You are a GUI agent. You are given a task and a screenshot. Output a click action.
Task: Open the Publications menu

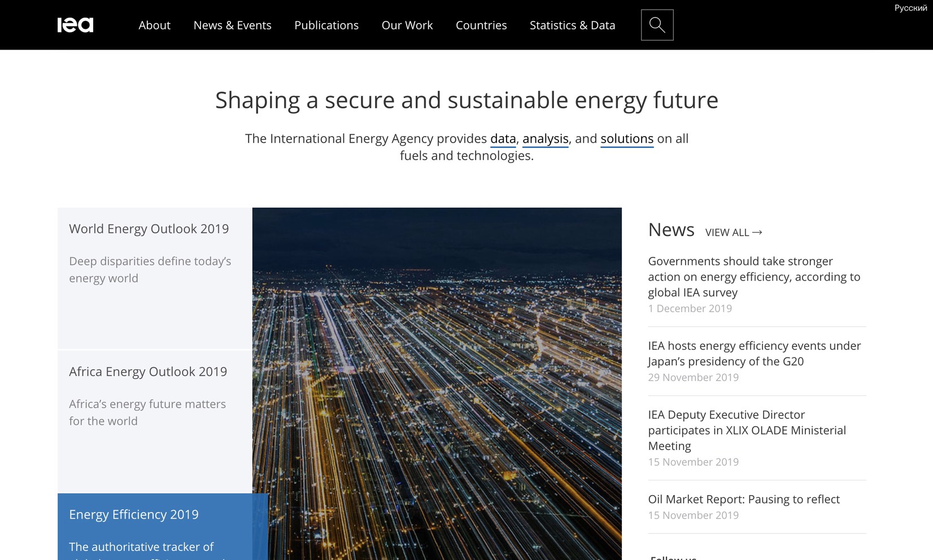coord(326,25)
